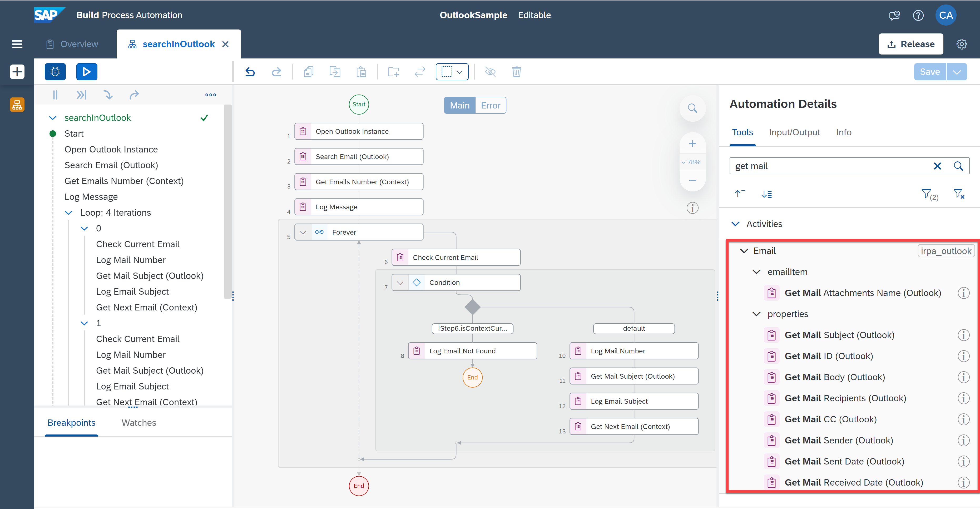This screenshot has width=980, height=509.
Task: Show info for Get Mail Body (Outlook)
Action: [963, 377]
